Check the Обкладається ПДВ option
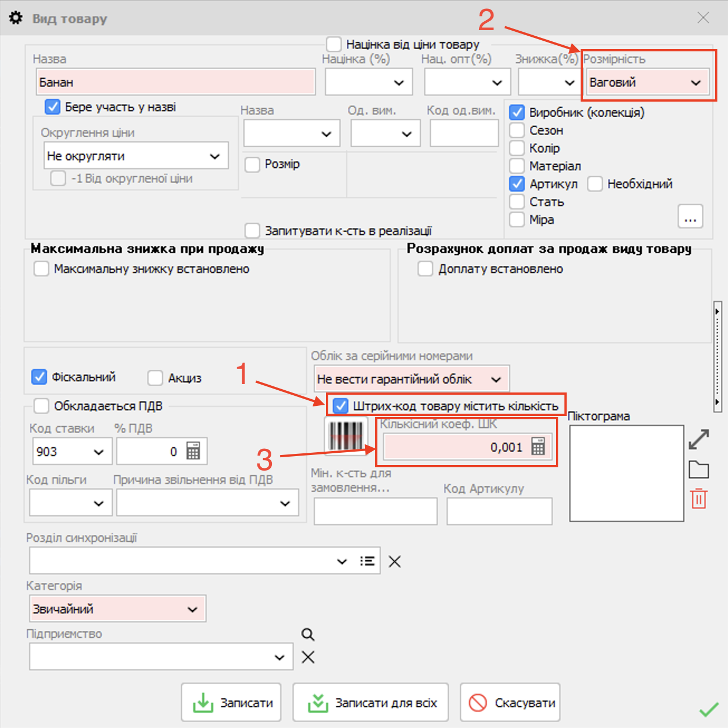Screen dimensions: 728x728 pos(42,406)
